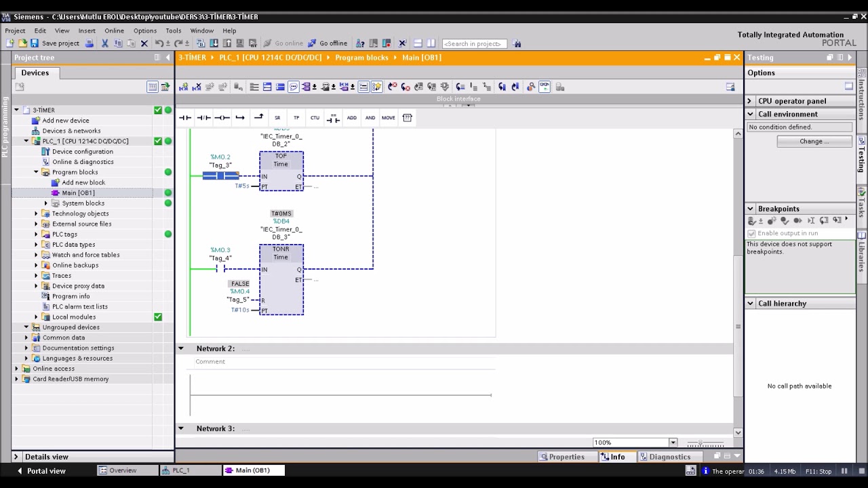Insert the empty box instruction
Screen dimensions: 868x488
click(407, 118)
